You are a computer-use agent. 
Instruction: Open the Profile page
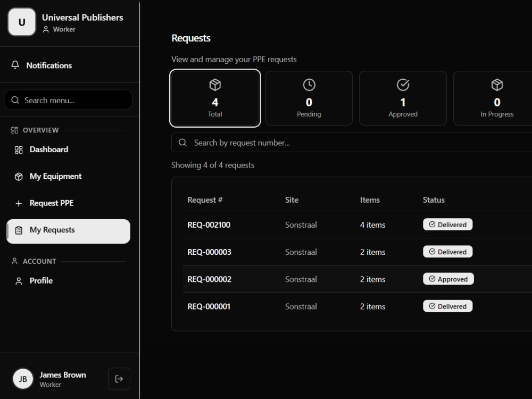[x=68, y=281]
